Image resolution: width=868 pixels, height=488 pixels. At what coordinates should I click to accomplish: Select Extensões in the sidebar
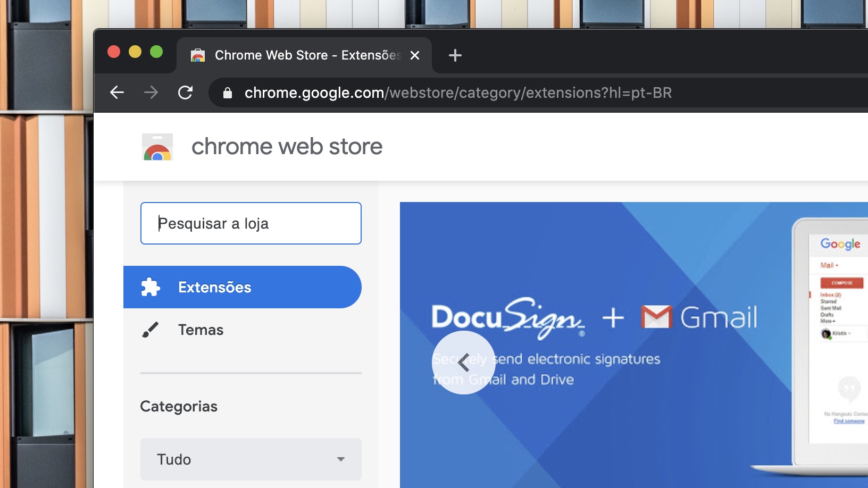pos(243,287)
